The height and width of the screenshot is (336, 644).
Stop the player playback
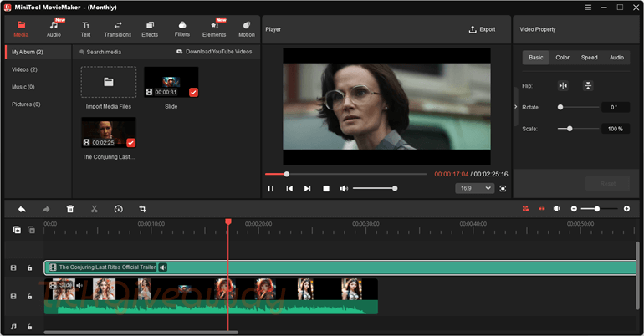[x=326, y=188]
